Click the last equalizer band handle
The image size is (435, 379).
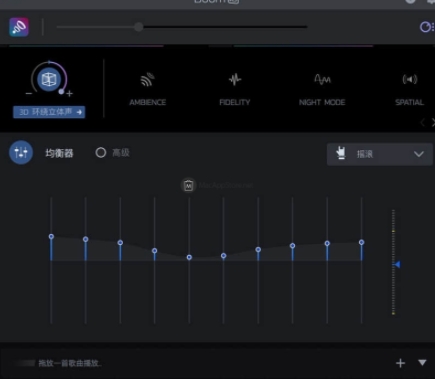click(x=362, y=242)
